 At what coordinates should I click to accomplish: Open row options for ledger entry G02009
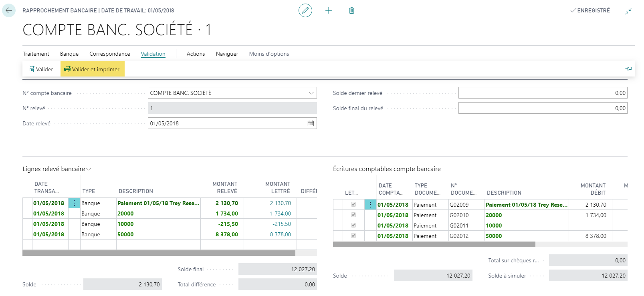pos(370,205)
